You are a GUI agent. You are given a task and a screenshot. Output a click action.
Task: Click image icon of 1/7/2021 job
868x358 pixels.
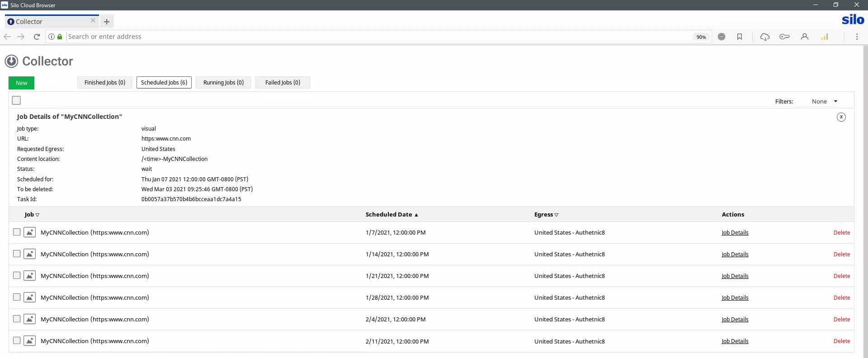29,232
